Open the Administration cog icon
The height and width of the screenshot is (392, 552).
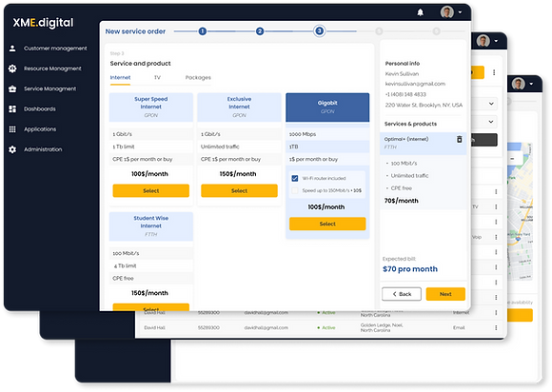pyautogui.click(x=12, y=149)
